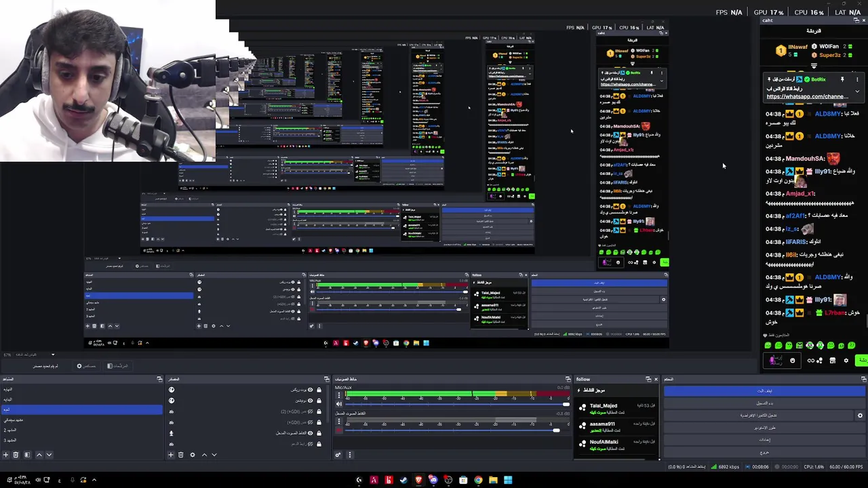This screenshot has height=488, width=868.
Task: Unmute the second mixer channel red speaker
Action: coord(339,430)
